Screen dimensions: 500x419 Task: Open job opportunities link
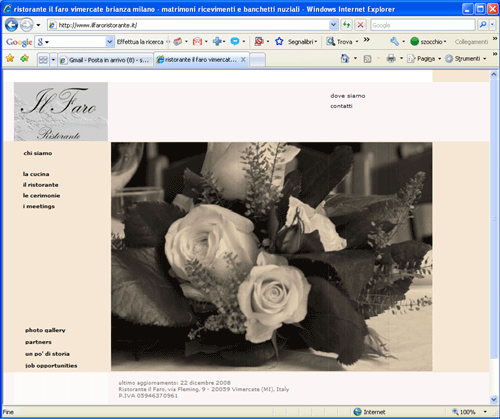point(51,366)
